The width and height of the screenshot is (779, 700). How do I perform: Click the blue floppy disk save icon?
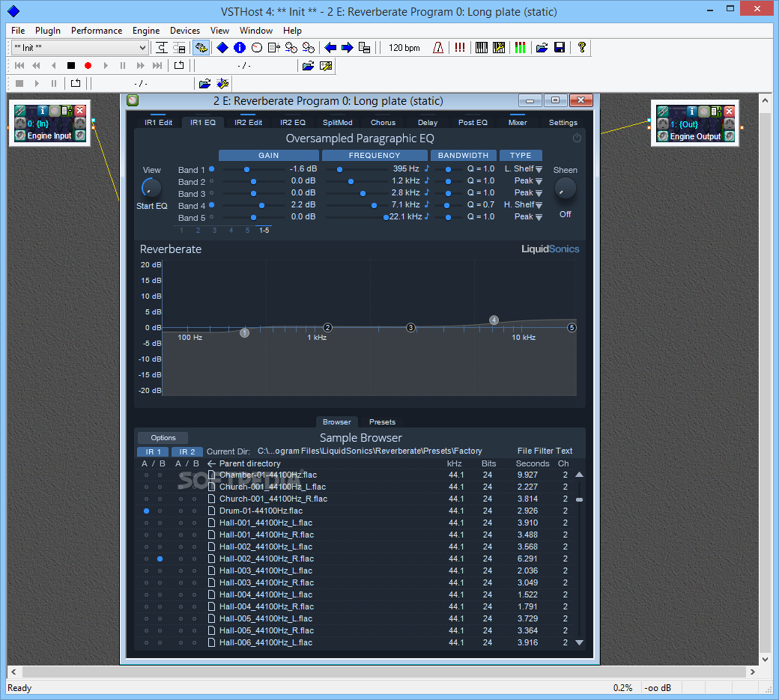[x=560, y=48]
